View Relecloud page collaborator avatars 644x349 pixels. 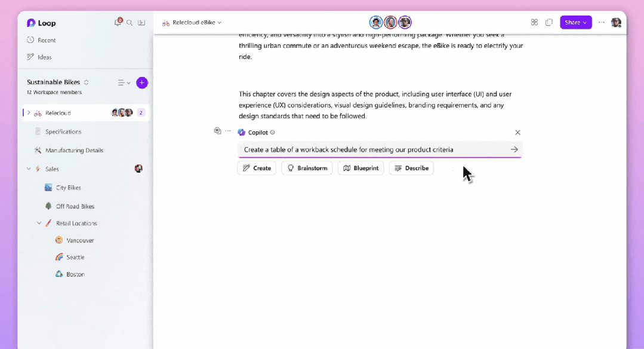[122, 112]
